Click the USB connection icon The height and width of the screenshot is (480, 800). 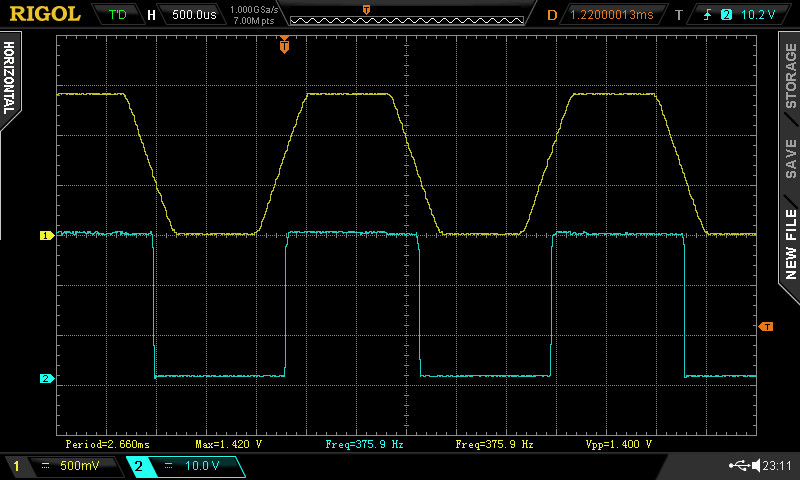739,465
